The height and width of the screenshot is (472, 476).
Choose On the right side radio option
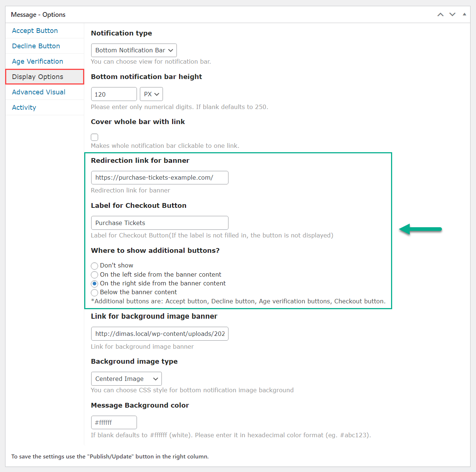click(x=94, y=284)
